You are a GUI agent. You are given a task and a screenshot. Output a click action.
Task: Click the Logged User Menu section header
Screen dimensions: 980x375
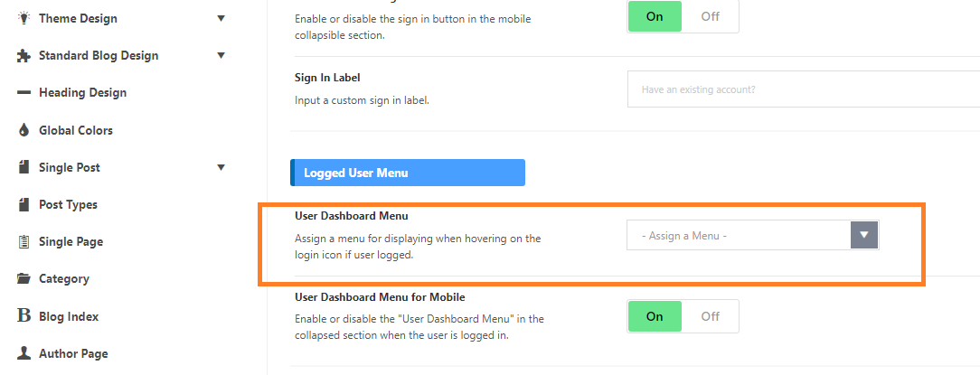pos(408,173)
